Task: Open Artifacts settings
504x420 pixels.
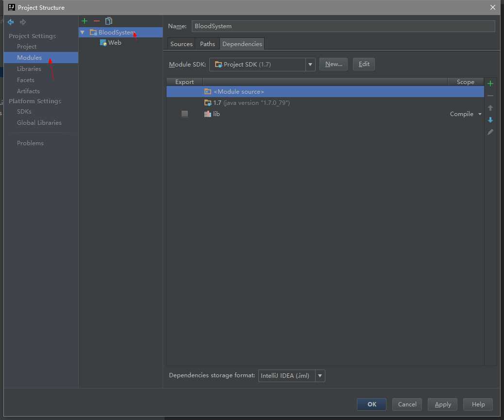Action: 28,91
